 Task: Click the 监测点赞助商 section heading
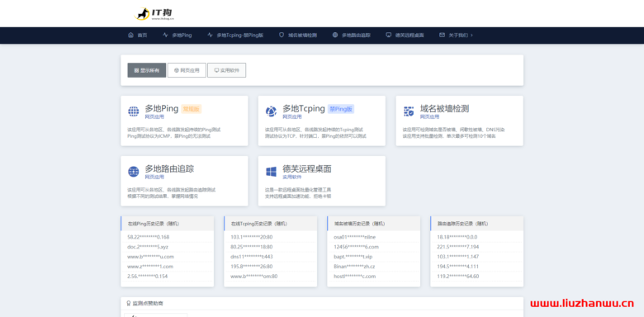tap(148, 304)
